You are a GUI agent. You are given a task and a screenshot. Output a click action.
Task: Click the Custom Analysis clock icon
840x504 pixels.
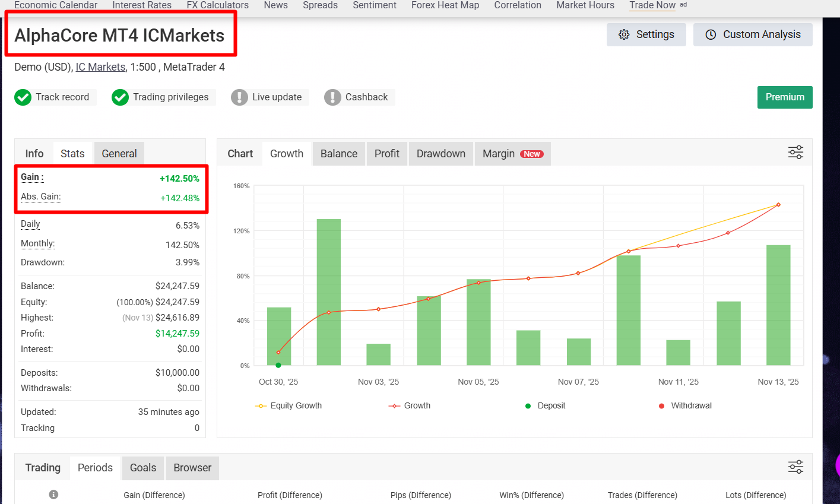pos(711,34)
